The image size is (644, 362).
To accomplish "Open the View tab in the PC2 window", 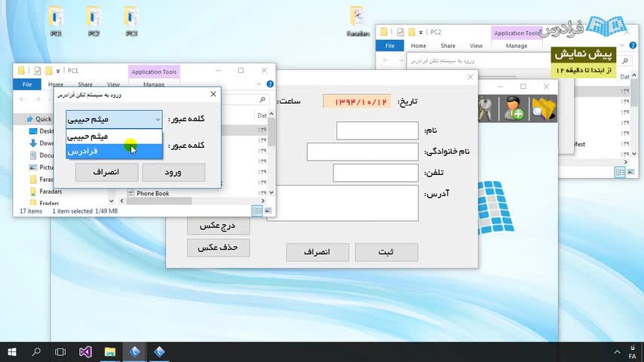I will (476, 45).
